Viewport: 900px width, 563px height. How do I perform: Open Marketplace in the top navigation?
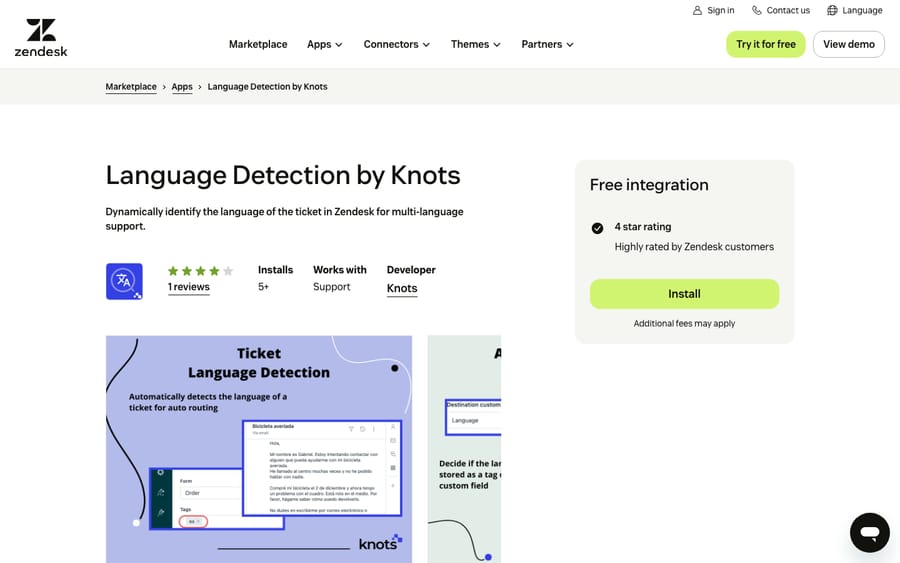coord(258,44)
